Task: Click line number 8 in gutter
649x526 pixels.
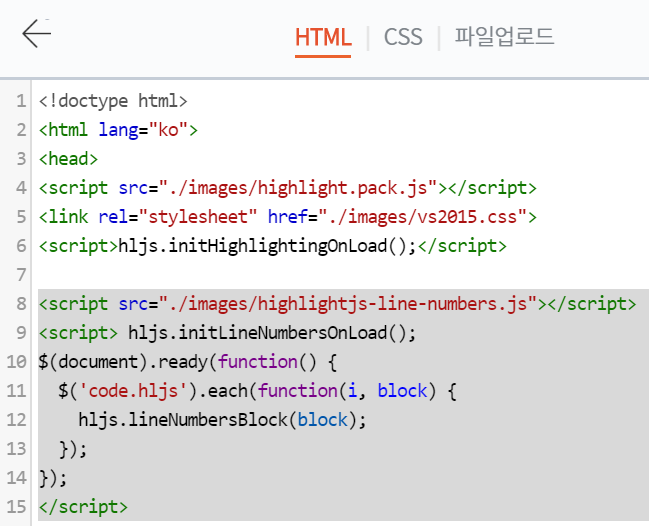Action: pos(21,304)
